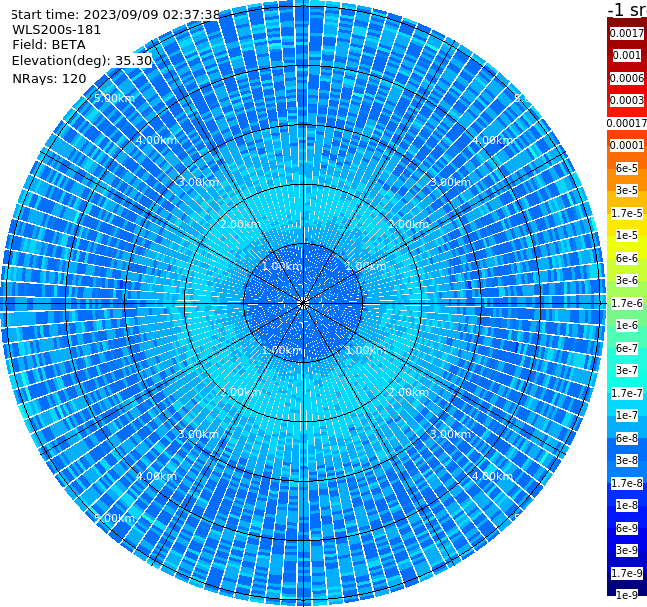Screen dimensions: 647x607
Task: Select the 6e-9 colorbar value
Action: [627, 528]
